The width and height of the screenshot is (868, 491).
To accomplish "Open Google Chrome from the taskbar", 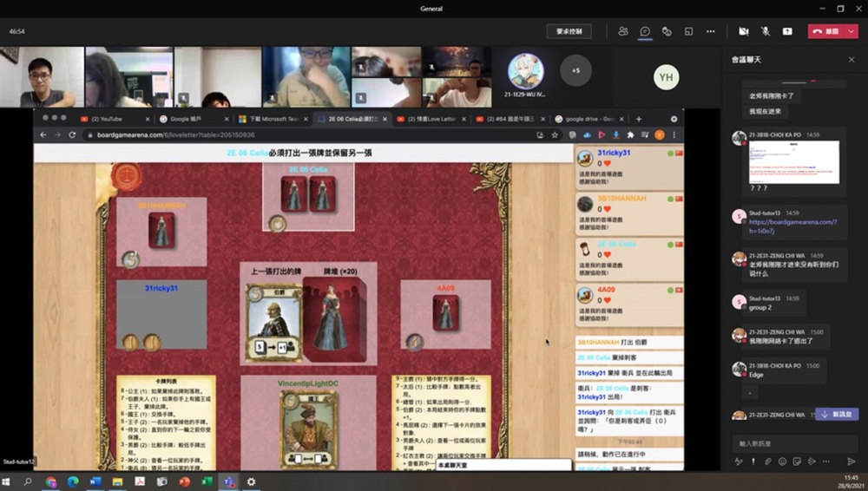I will point(51,481).
